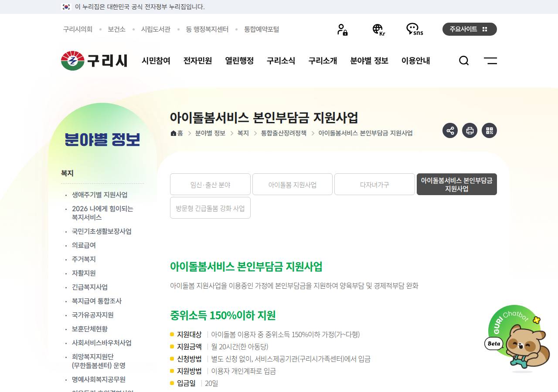The width and height of the screenshot is (558, 392).
Task: Click the 지원대상 label text
Action: pyautogui.click(x=189, y=335)
